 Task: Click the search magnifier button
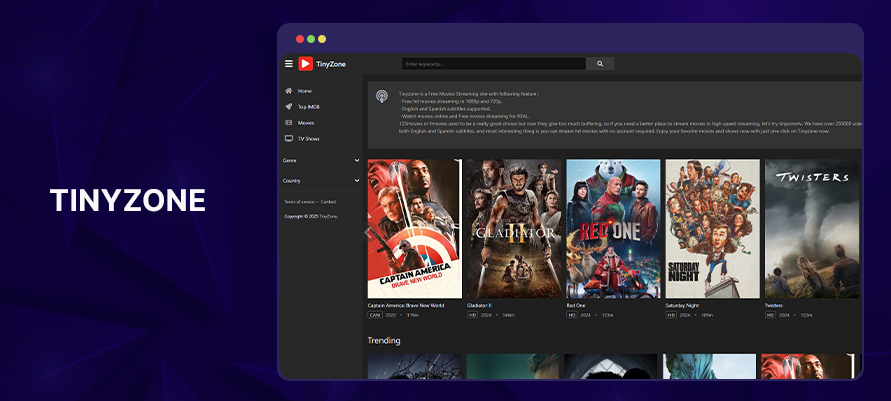pos(600,64)
